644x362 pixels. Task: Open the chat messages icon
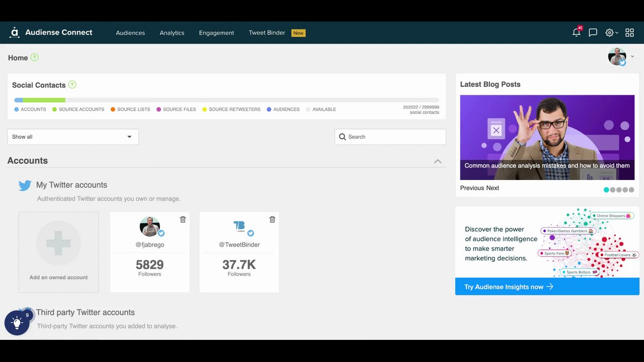click(x=593, y=33)
